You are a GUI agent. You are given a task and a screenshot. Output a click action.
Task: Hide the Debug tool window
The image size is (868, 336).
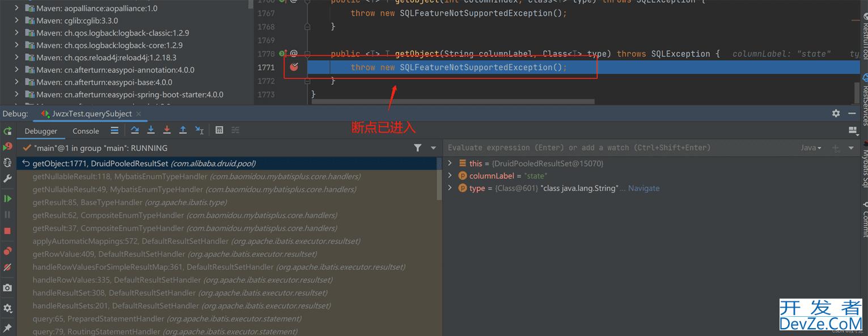point(852,113)
